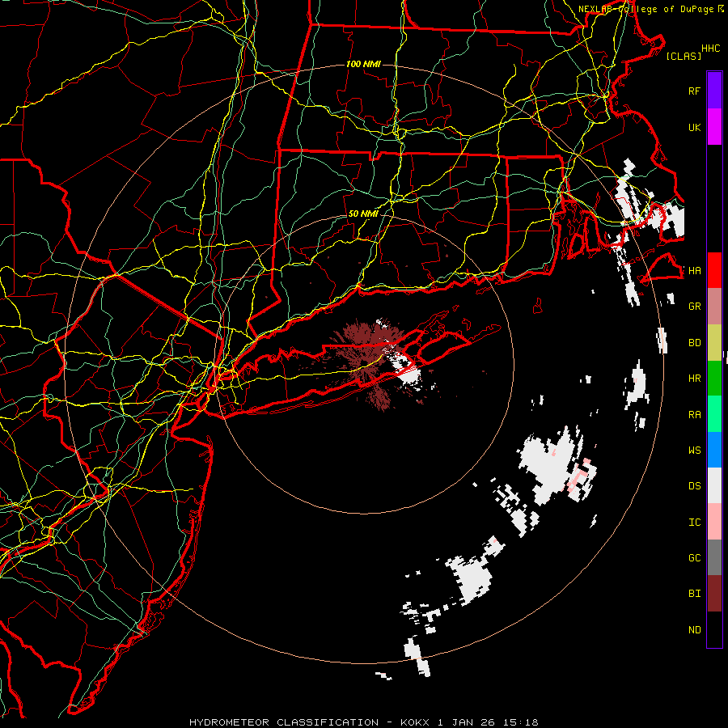Image resolution: width=728 pixels, height=728 pixels.
Task: Click the red HA legend color swatch
Action: tap(714, 270)
